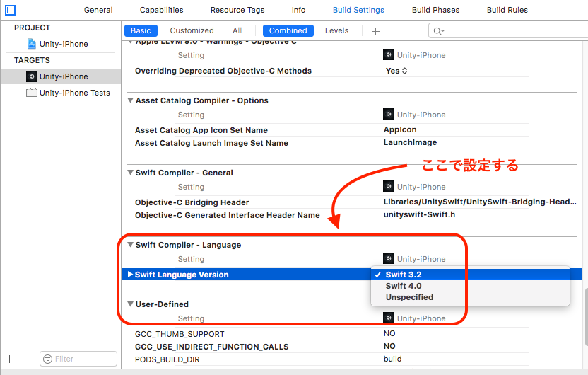Click the AppIcon value
The width and height of the screenshot is (588, 375).
[400, 129]
